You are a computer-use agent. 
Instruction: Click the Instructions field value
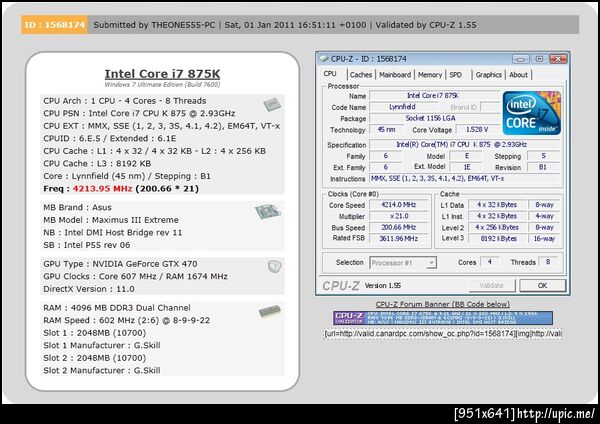pyautogui.click(x=465, y=179)
